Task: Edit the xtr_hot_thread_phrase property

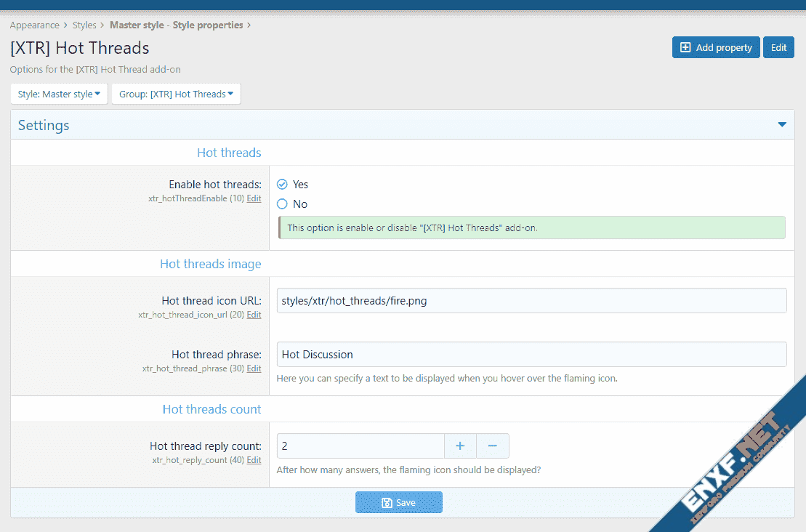Action: click(x=254, y=368)
